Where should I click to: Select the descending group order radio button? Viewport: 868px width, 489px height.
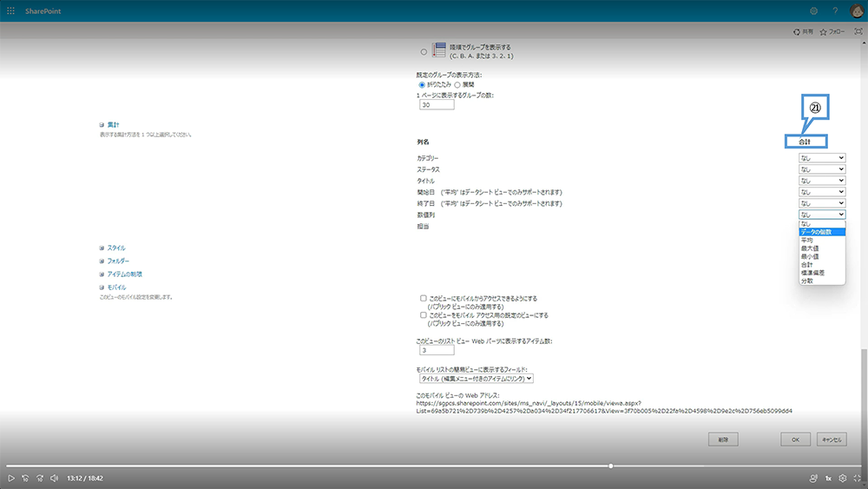tap(424, 52)
